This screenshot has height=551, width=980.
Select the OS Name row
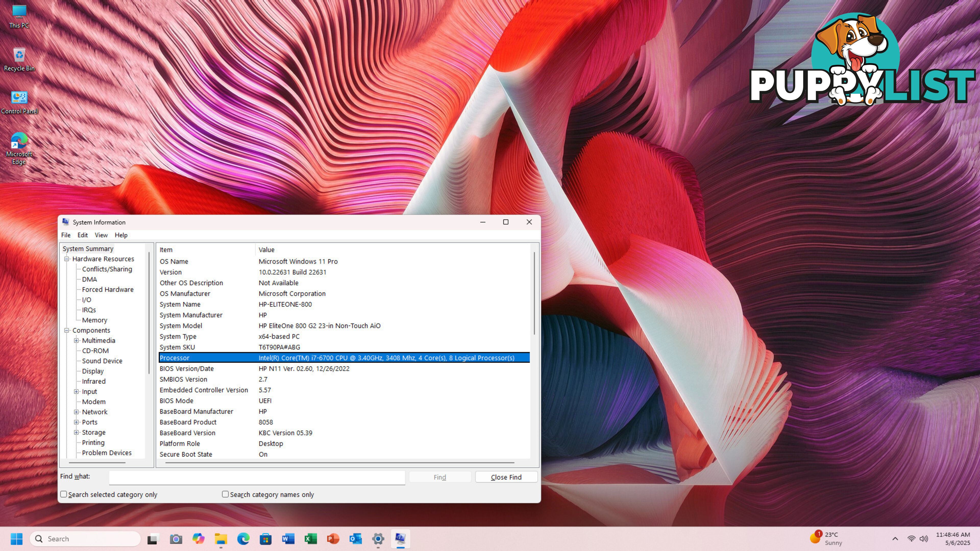coord(344,262)
